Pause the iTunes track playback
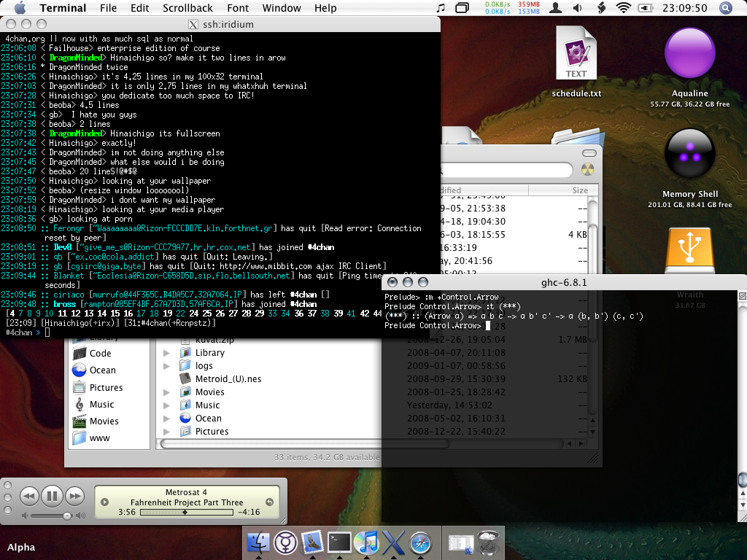The height and width of the screenshot is (560, 747). pyautogui.click(x=51, y=497)
